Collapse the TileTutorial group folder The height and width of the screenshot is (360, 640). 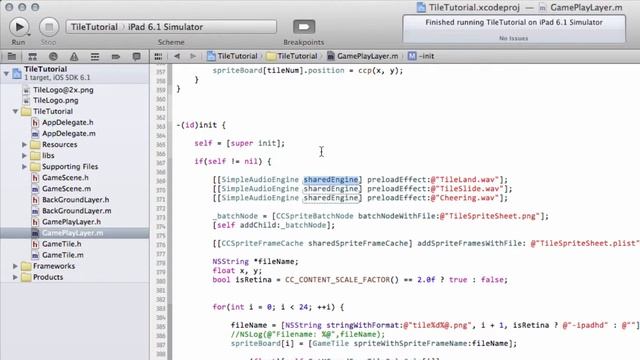pyautogui.click(x=15, y=111)
